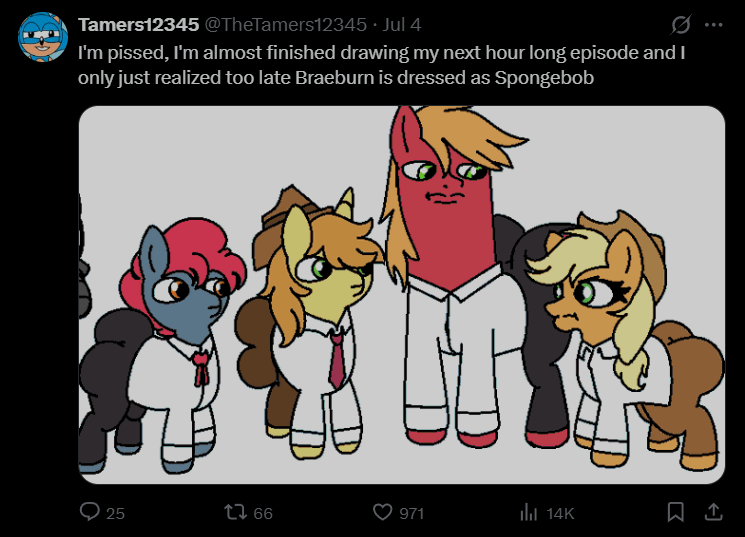Viewport: 745px width, 537px height.
Task: Click the 971 likes count
Action: click(x=411, y=513)
